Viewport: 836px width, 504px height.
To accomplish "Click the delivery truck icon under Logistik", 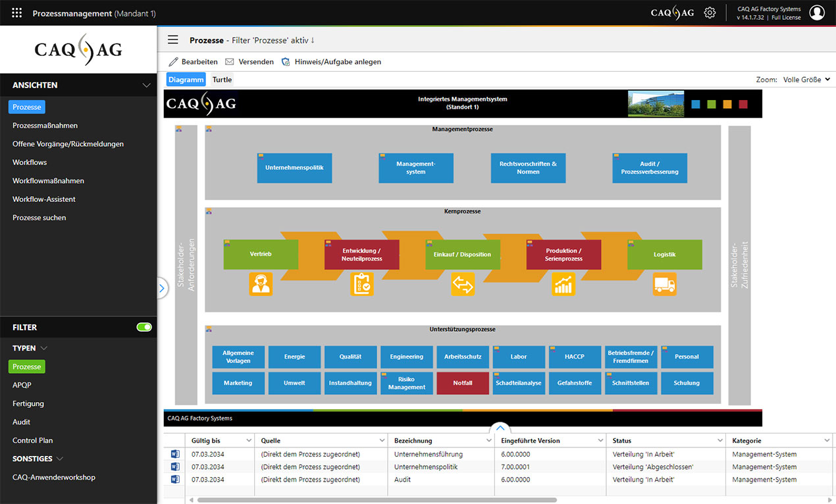I will click(x=664, y=284).
